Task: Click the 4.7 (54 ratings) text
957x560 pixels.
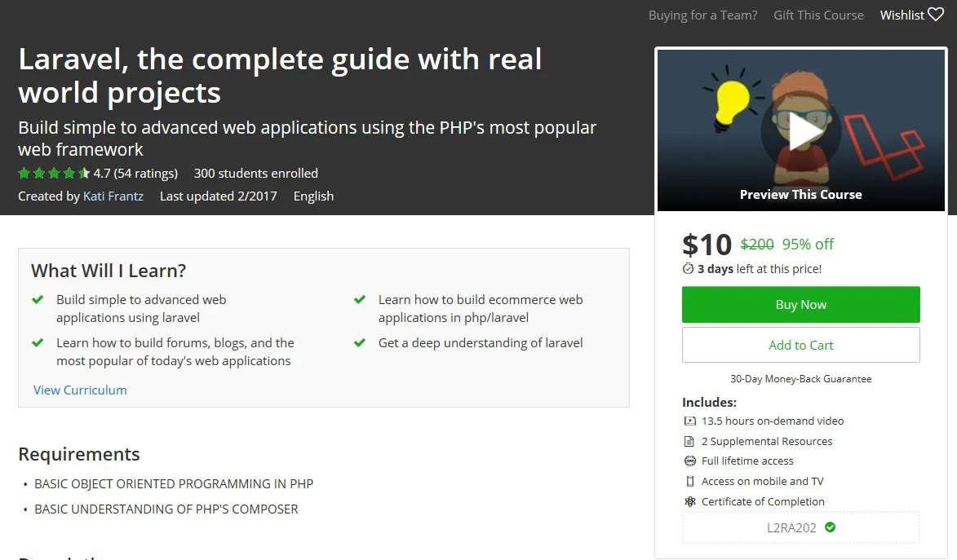Action: click(135, 173)
